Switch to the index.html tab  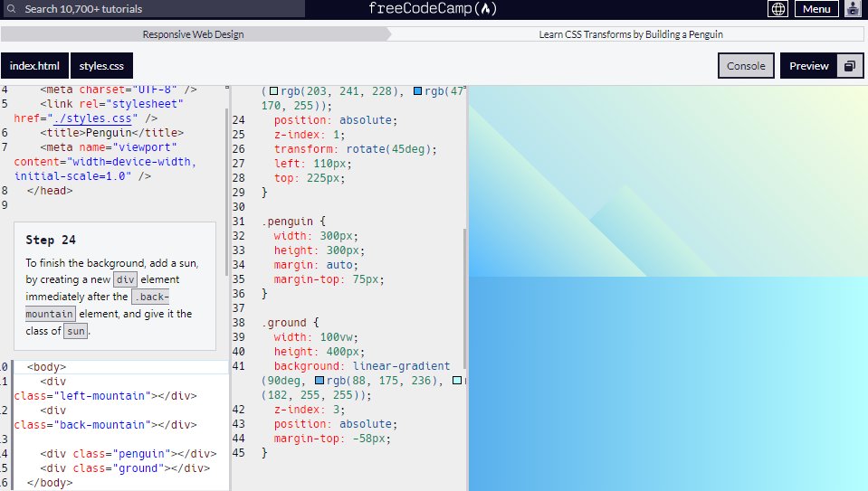click(x=35, y=66)
